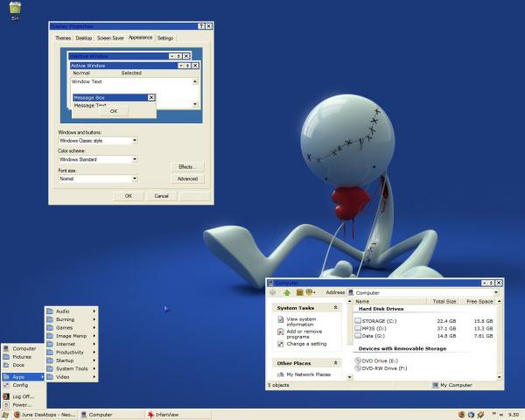
Task: Expand the System Tools submenu
Action: click(x=94, y=368)
